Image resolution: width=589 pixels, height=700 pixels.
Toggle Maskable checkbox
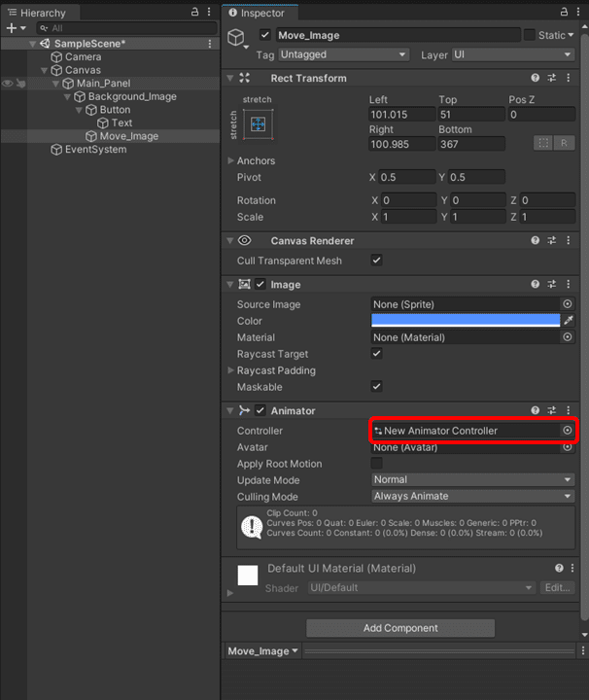[x=376, y=387]
